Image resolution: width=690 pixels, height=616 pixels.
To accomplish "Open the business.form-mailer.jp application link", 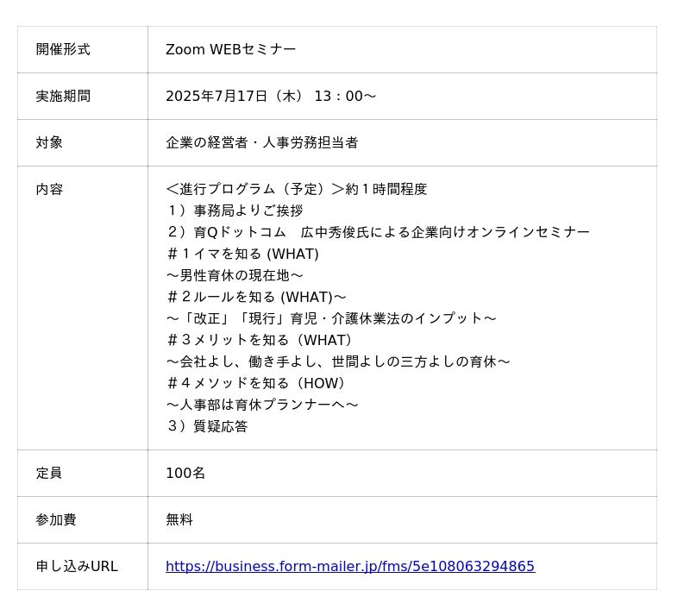I will [350, 566].
